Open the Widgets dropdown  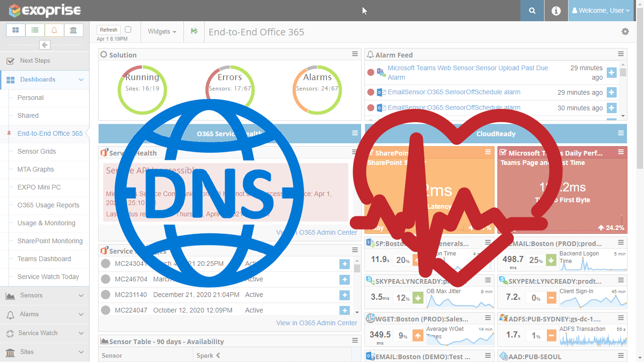(162, 32)
